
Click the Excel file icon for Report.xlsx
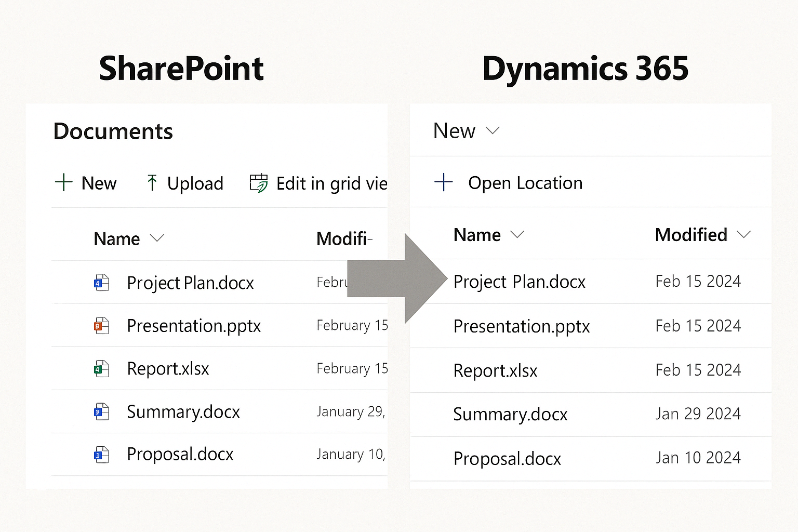(x=101, y=369)
